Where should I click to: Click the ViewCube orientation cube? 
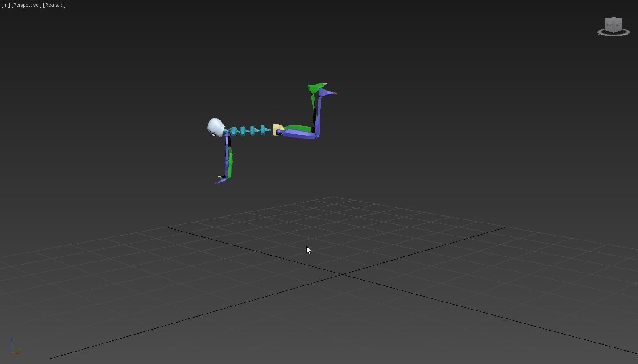613,24
